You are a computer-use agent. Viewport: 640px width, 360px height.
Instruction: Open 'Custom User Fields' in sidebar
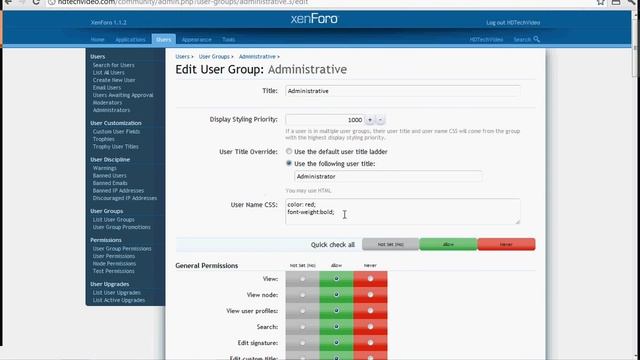(116, 132)
